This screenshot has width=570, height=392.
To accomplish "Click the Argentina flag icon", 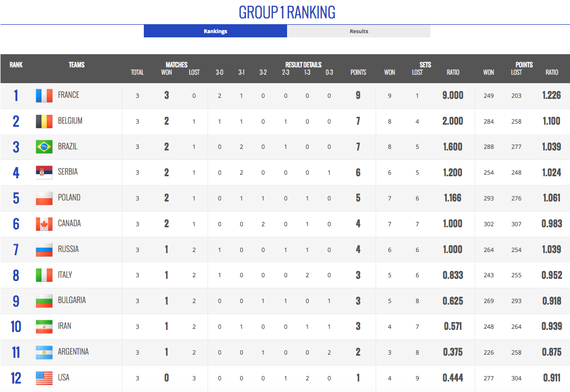I will pyautogui.click(x=44, y=352).
